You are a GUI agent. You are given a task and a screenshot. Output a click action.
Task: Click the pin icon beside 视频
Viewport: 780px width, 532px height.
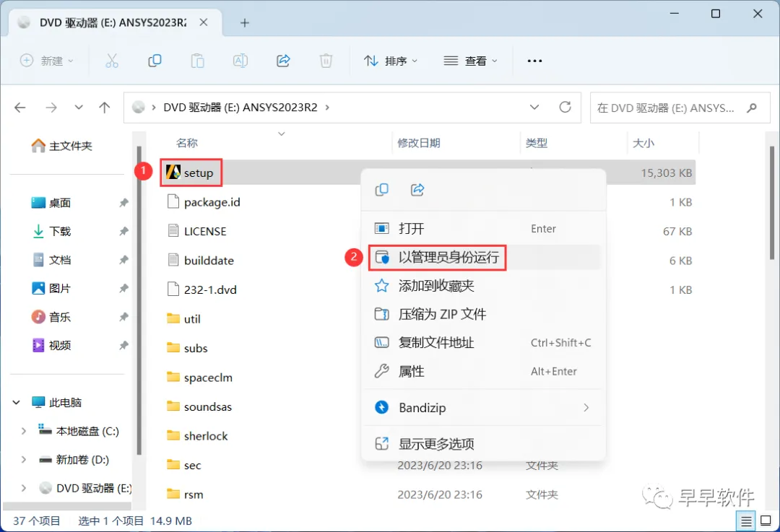(x=123, y=345)
